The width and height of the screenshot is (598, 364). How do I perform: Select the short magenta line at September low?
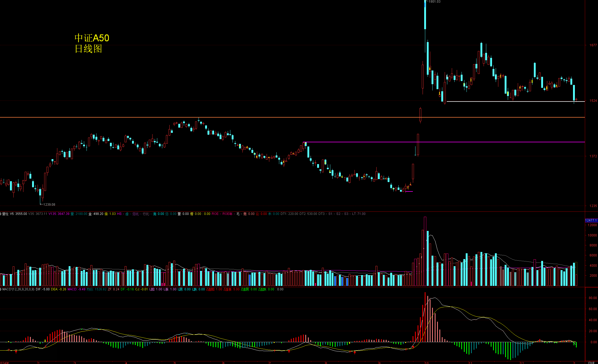(409, 191)
